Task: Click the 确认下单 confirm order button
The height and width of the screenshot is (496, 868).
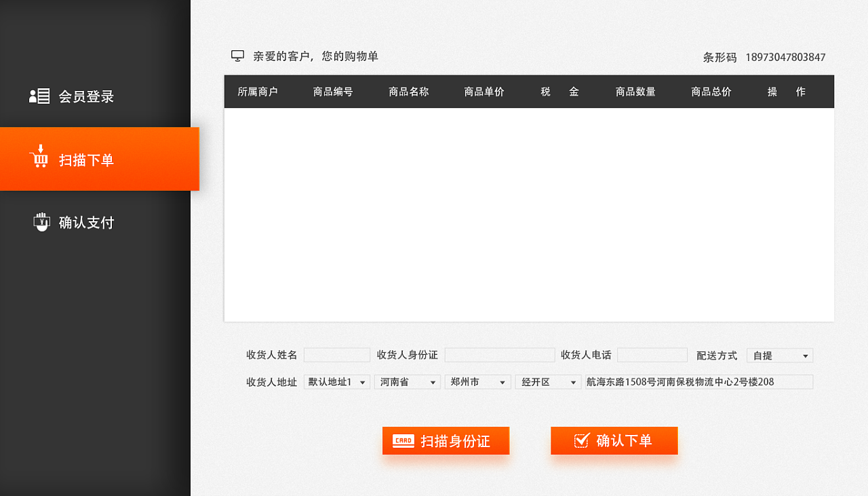Action: 614,440
